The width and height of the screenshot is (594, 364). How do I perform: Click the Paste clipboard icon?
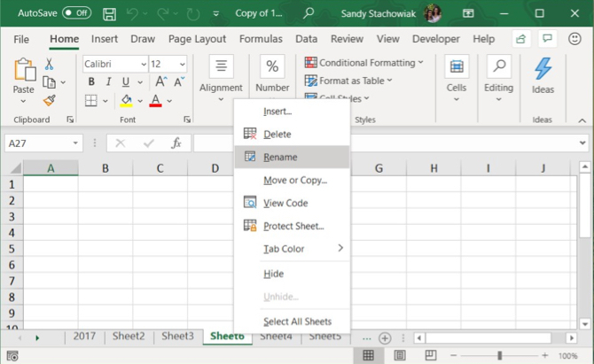[24, 70]
